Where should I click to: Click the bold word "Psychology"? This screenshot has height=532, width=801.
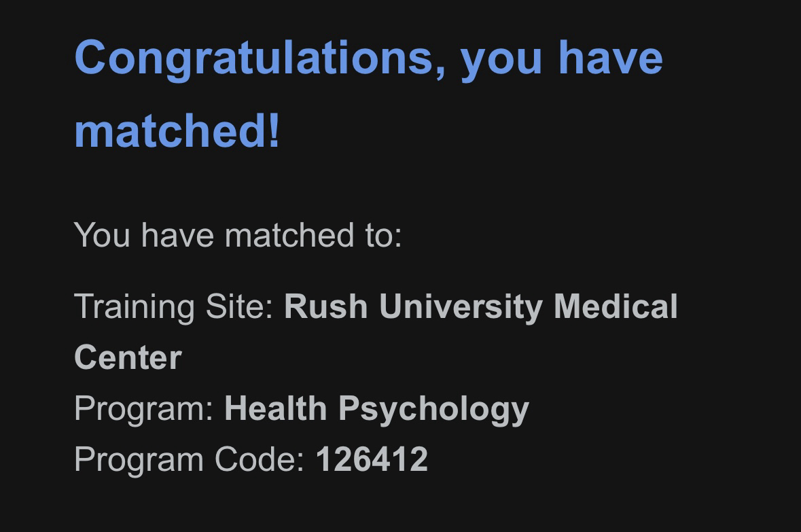tap(433, 408)
